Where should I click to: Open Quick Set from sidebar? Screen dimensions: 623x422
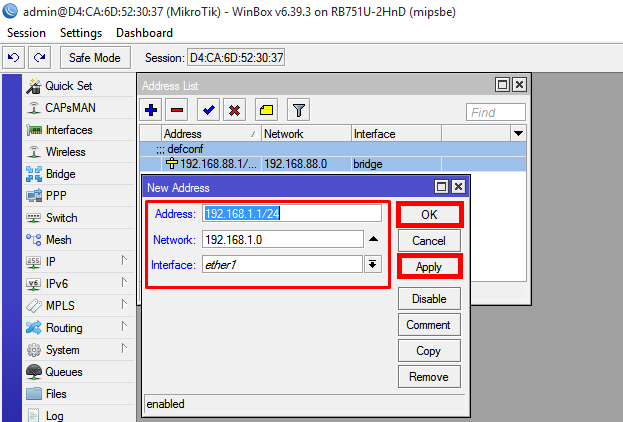point(79,86)
